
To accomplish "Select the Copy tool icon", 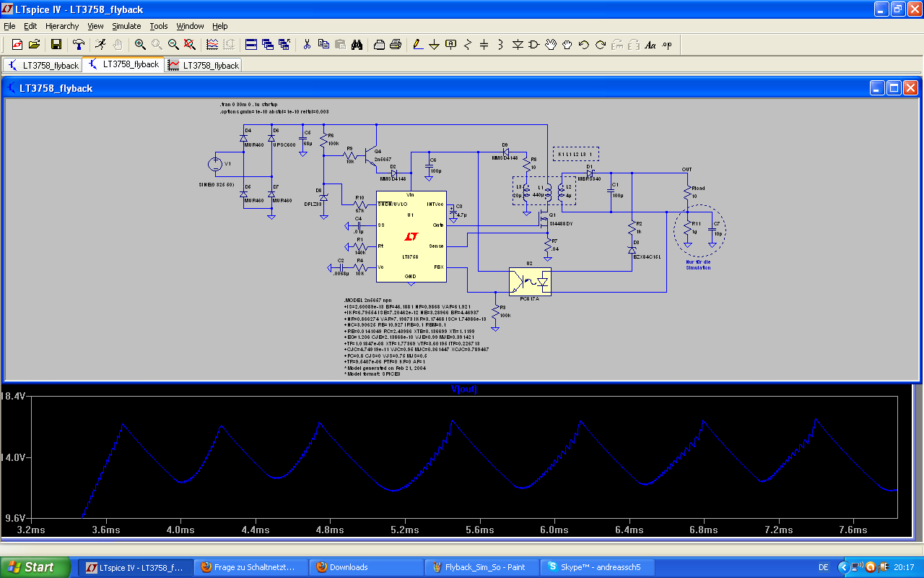I will (323, 45).
